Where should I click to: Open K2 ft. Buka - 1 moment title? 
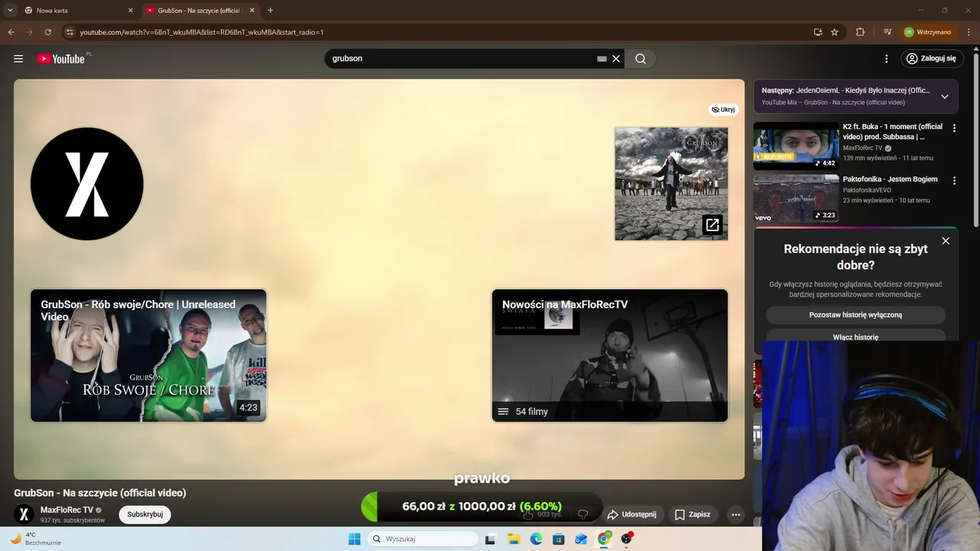click(x=893, y=132)
